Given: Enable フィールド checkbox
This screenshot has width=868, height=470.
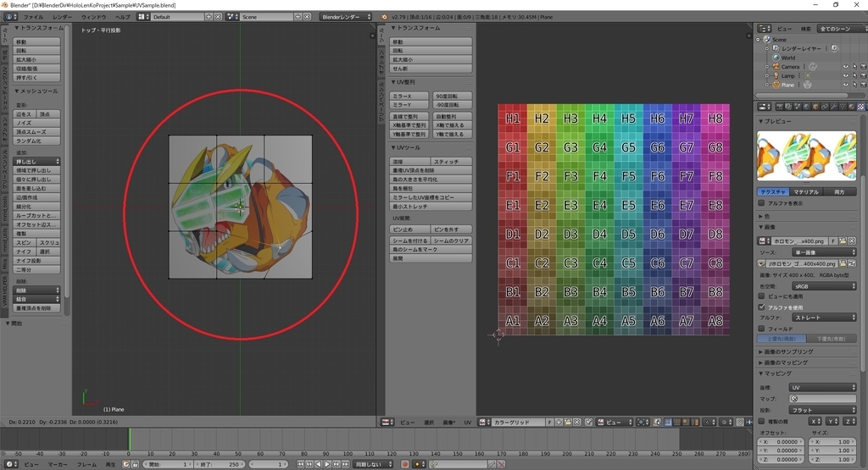Looking at the screenshot, I should (x=762, y=329).
